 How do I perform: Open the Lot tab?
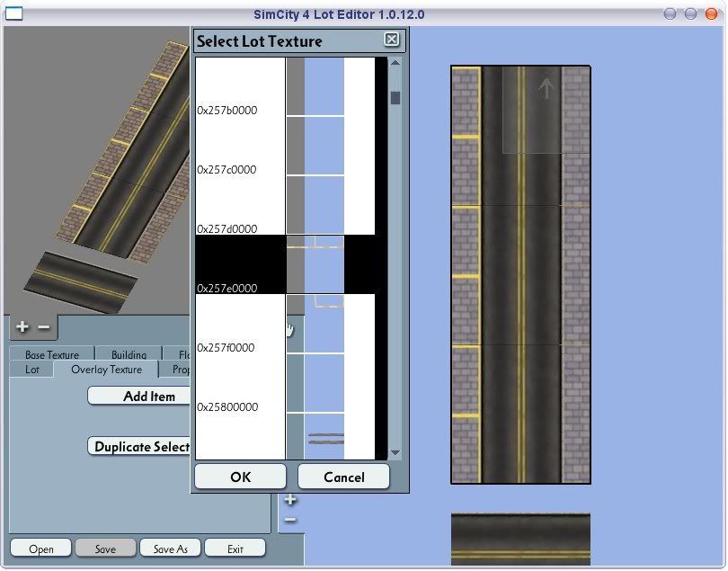click(x=31, y=370)
